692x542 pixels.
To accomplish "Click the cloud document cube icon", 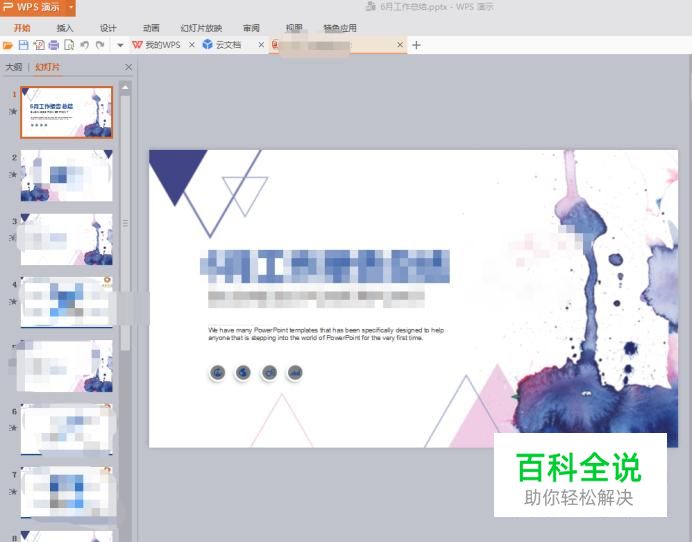I will (x=207, y=45).
